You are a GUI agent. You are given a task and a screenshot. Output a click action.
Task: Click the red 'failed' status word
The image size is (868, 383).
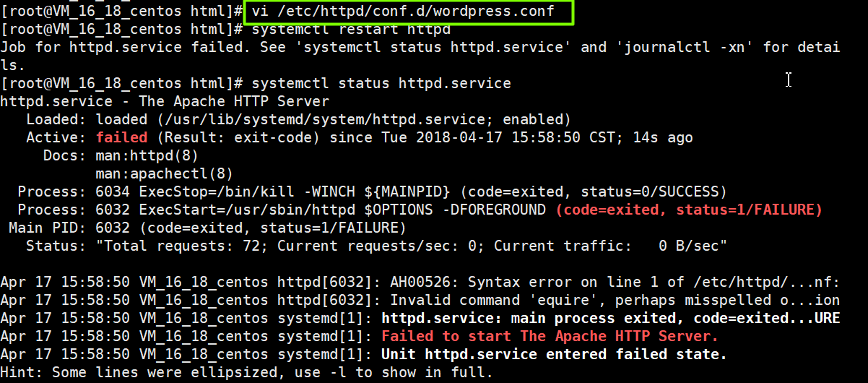[x=121, y=137]
